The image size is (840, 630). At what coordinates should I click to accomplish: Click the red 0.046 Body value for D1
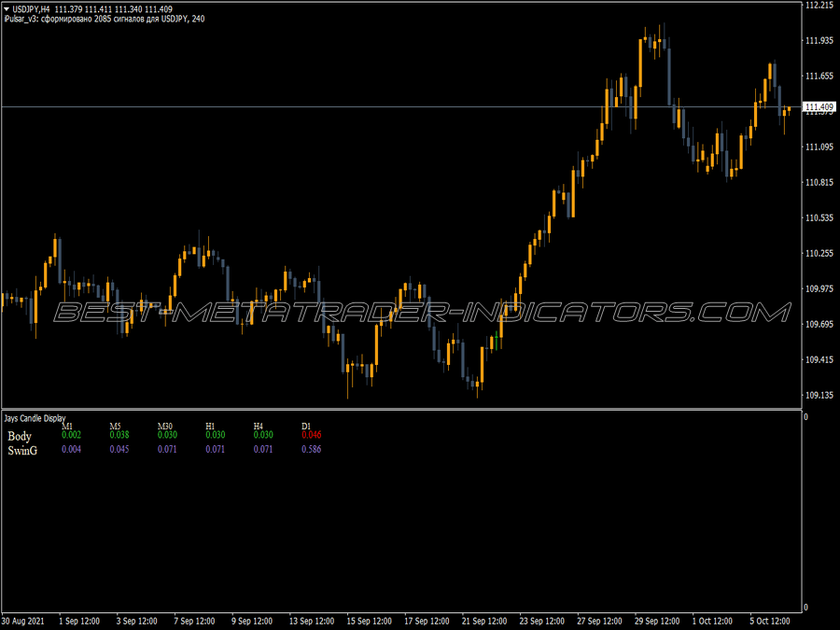312,435
